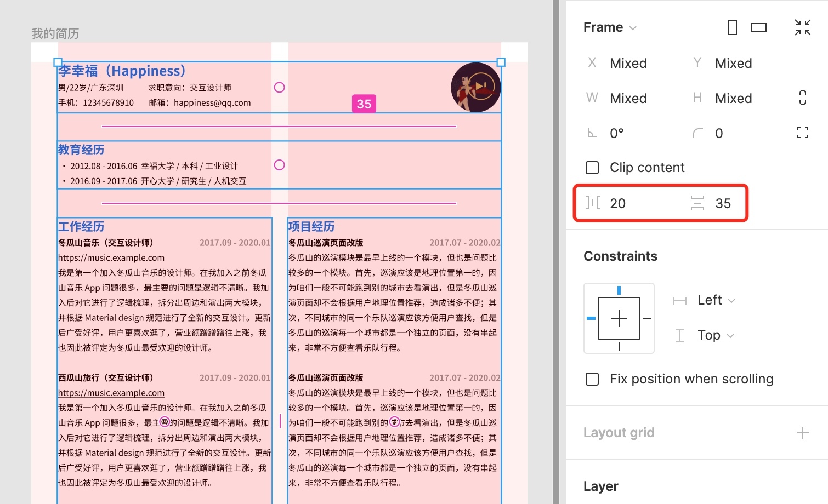Click music.example.com link under 西瓜山旅行
Viewport: 828px width, 504px height.
click(111, 393)
